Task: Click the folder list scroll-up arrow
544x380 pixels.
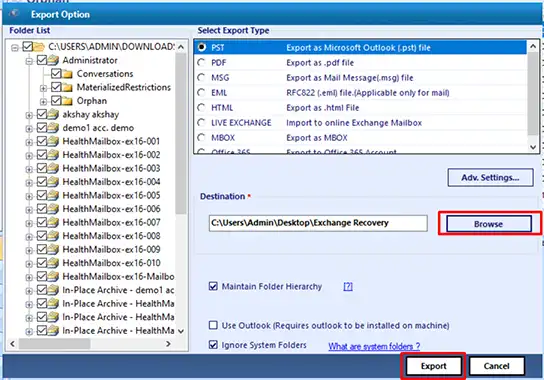Action: coord(181,47)
